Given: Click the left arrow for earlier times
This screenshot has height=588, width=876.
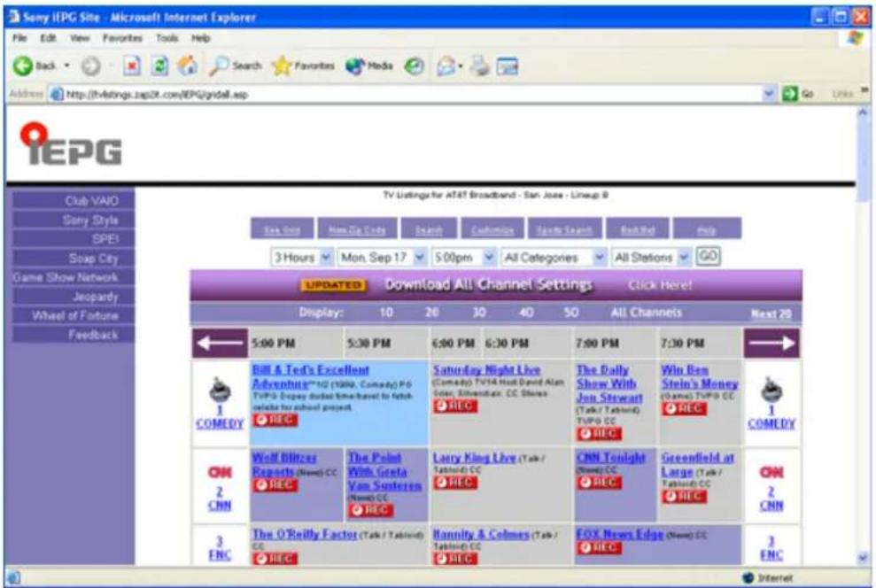Looking at the screenshot, I should pos(221,343).
